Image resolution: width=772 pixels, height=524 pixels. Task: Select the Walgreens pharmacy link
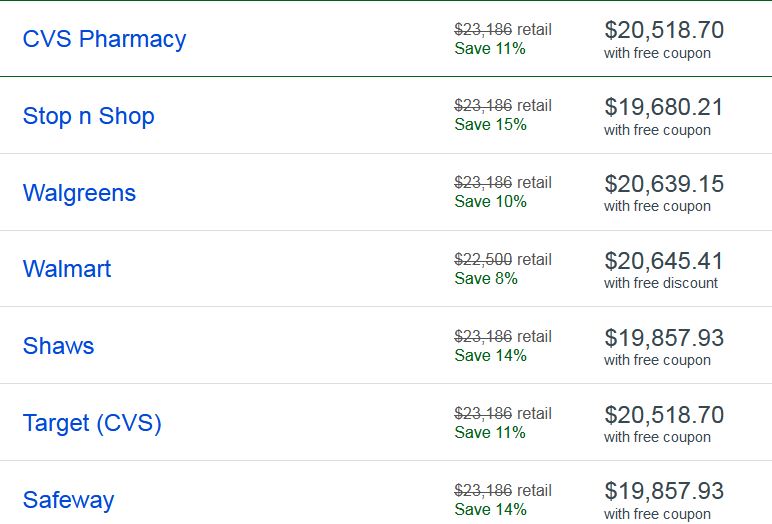tap(79, 193)
